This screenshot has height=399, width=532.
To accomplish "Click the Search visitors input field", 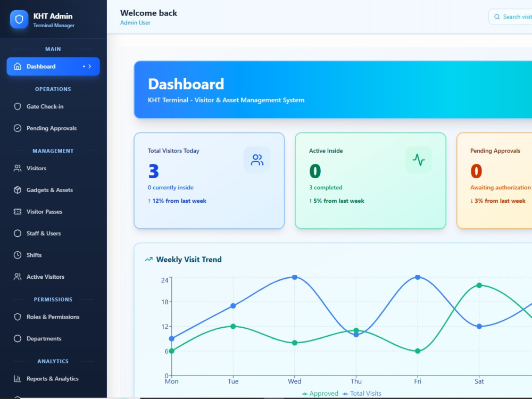I will [511, 17].
